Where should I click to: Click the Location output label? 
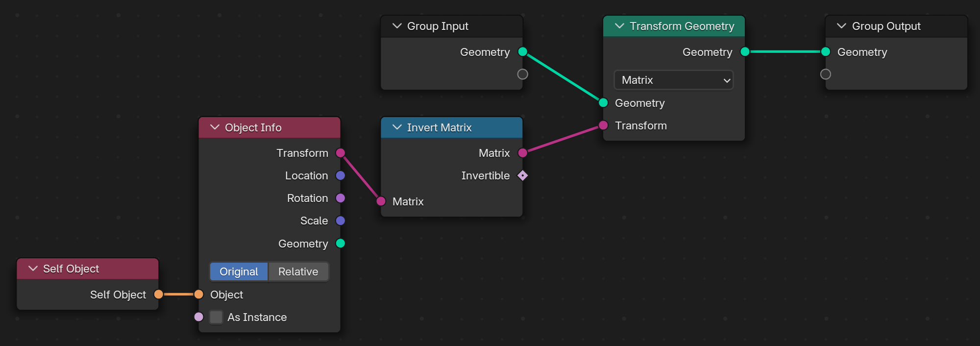pos(306,175)
